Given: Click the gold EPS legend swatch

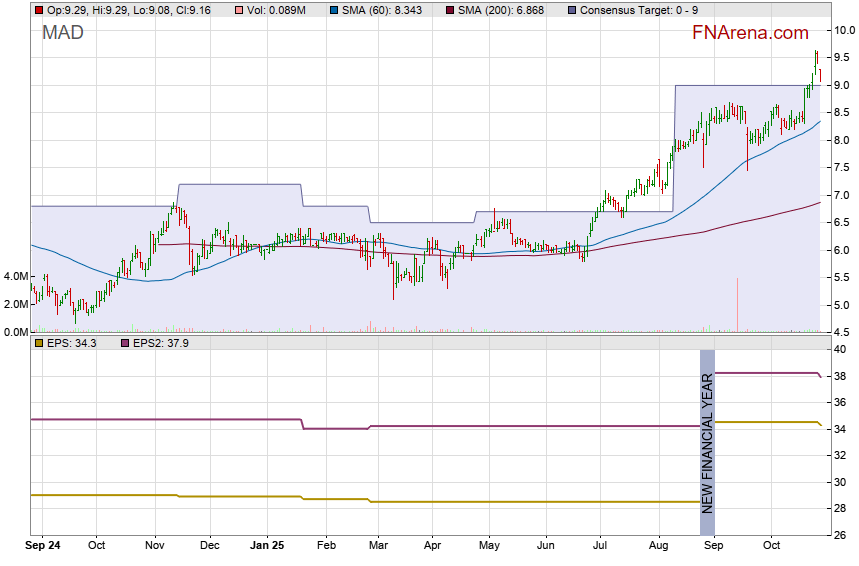Looking at the screenshot, I should pos(38,343).
